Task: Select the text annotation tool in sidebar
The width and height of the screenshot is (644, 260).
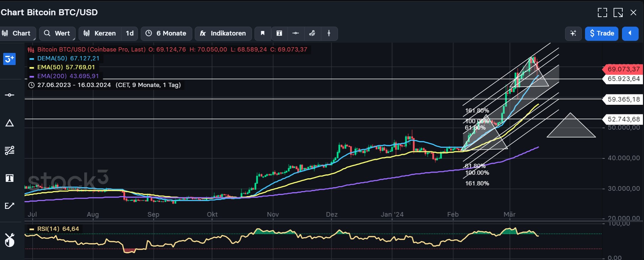Action: click(x=10, y=178)
